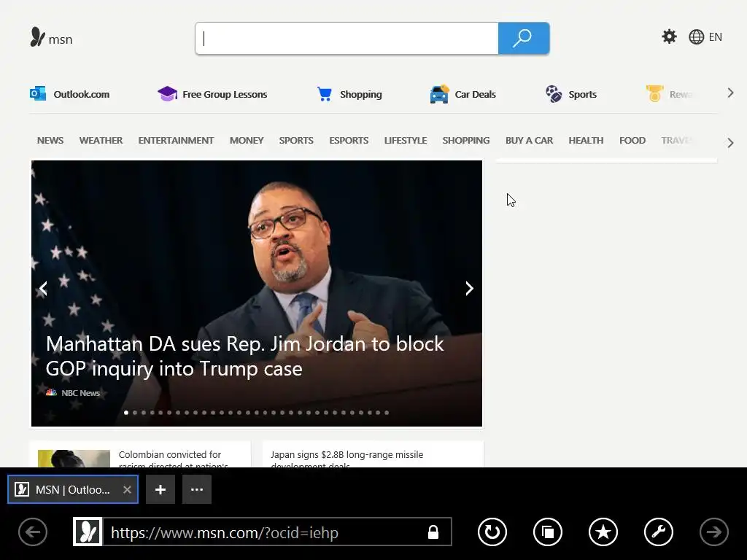Go back with the browser back arrow
This screenshot has width=747, height=560.
(33, 532)
